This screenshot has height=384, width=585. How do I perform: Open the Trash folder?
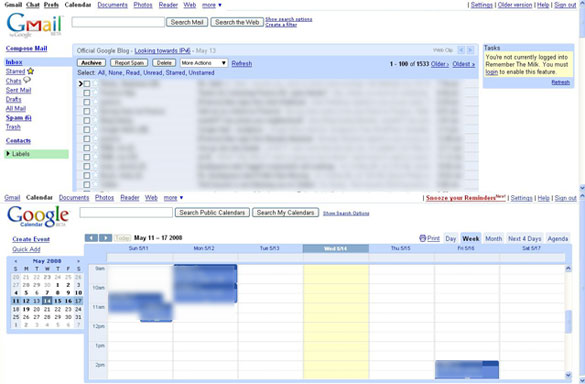pos(13,127)
